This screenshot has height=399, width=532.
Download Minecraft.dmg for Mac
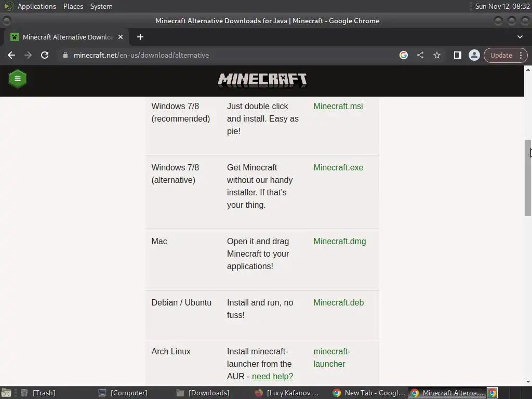click(340, 241)
